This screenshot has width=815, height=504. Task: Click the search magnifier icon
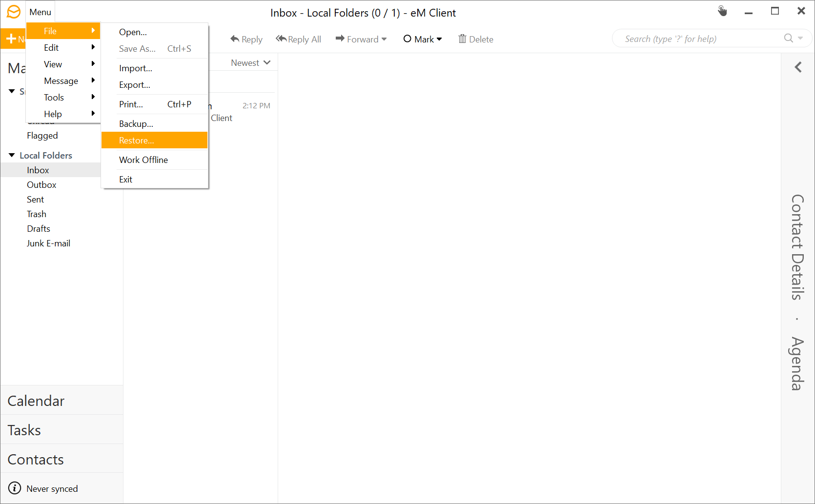coord(789,38)
